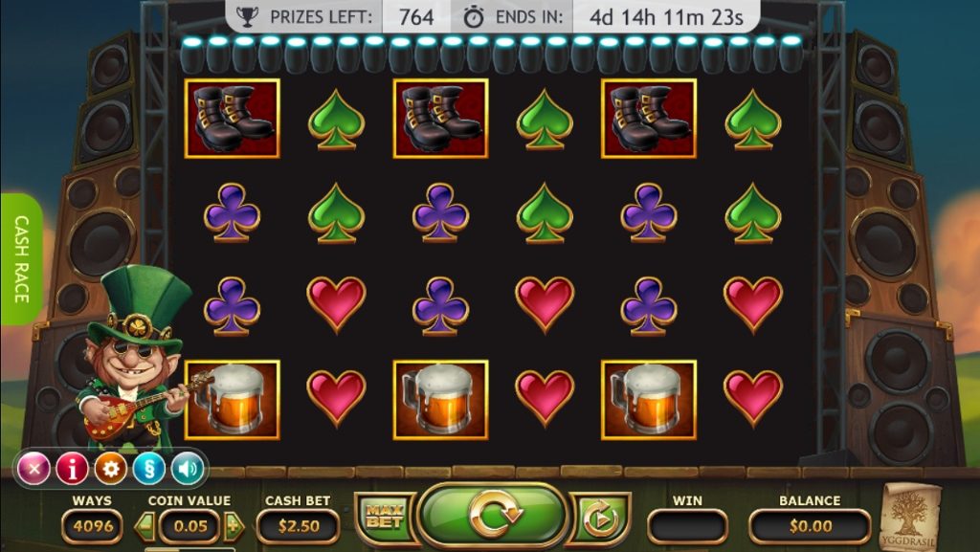Click the Max Bet button
The height and width of the screenshot is (552, 980).
(x=384, y=517)
